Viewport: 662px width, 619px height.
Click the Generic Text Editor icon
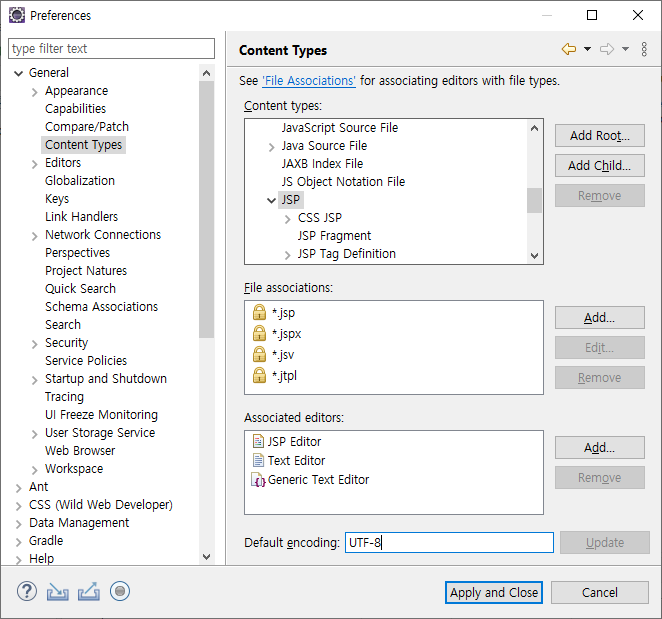click(258, 480)
